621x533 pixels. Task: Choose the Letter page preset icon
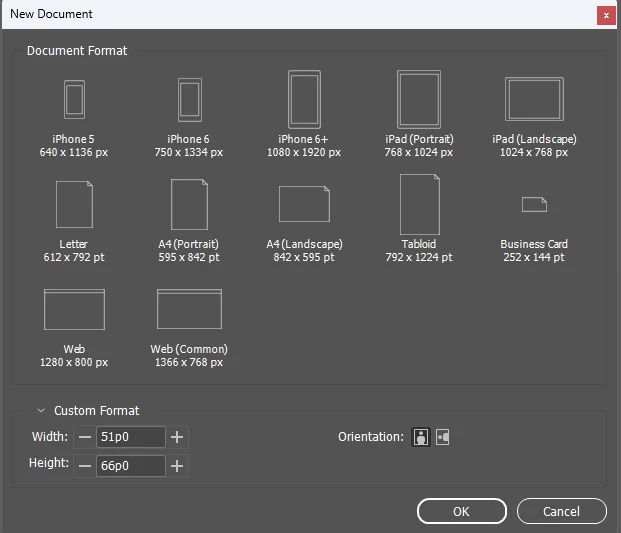click(74, 204)
